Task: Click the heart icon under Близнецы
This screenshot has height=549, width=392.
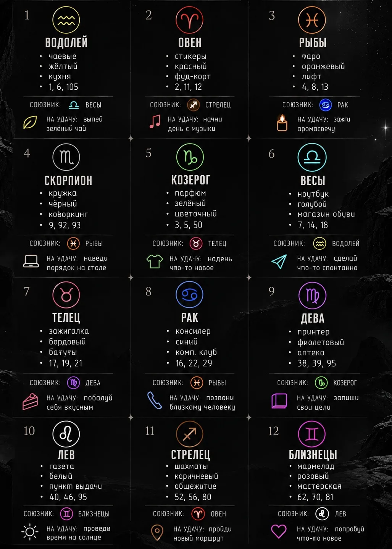Action: tap(279, 531)
